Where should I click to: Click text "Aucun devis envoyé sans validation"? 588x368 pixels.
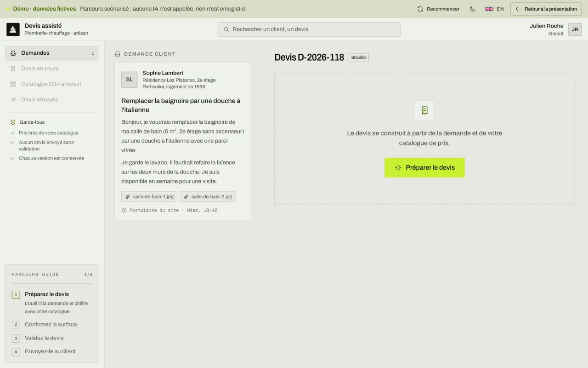[x=46, y=145]
